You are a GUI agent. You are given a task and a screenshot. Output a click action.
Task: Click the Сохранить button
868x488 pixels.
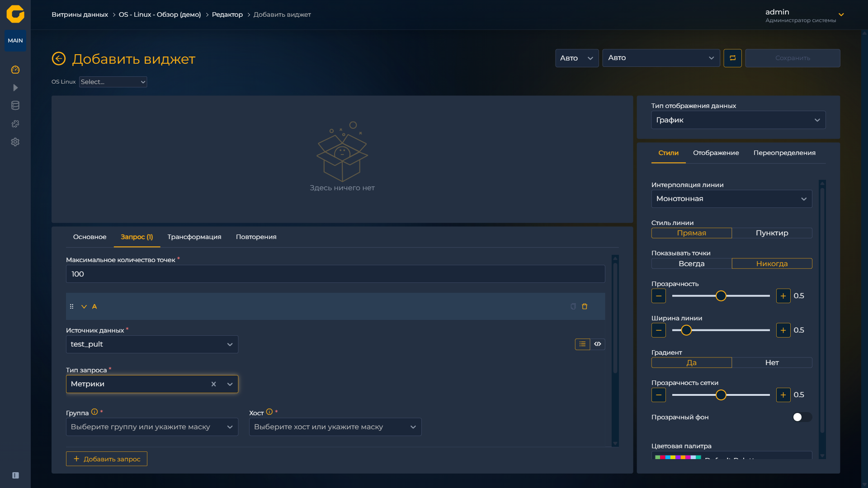(x=793, y=58)
